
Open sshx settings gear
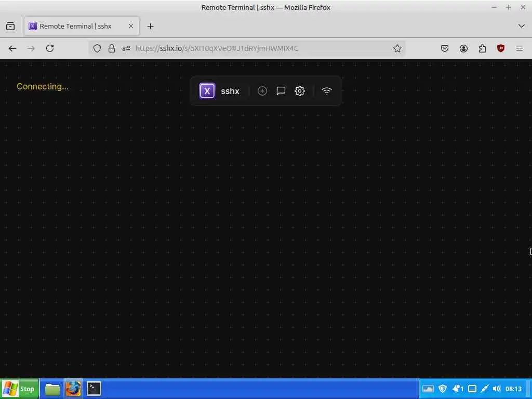[300, 91]
